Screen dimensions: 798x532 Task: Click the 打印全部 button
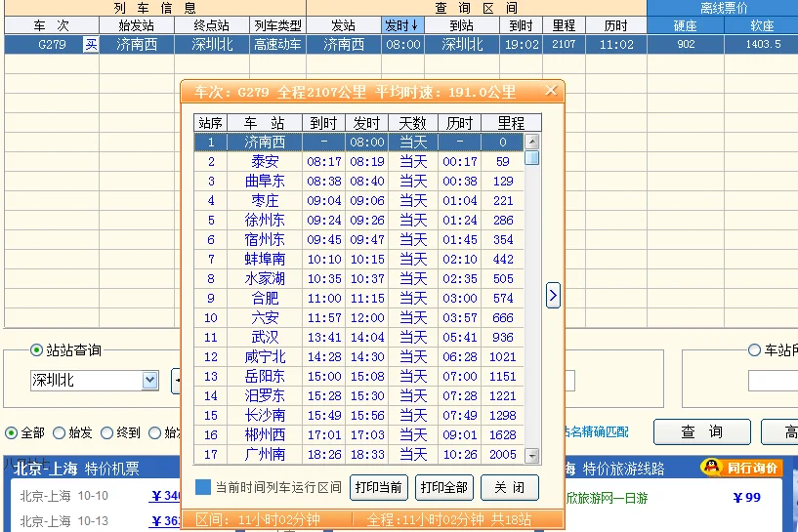(x=443, y=487)
